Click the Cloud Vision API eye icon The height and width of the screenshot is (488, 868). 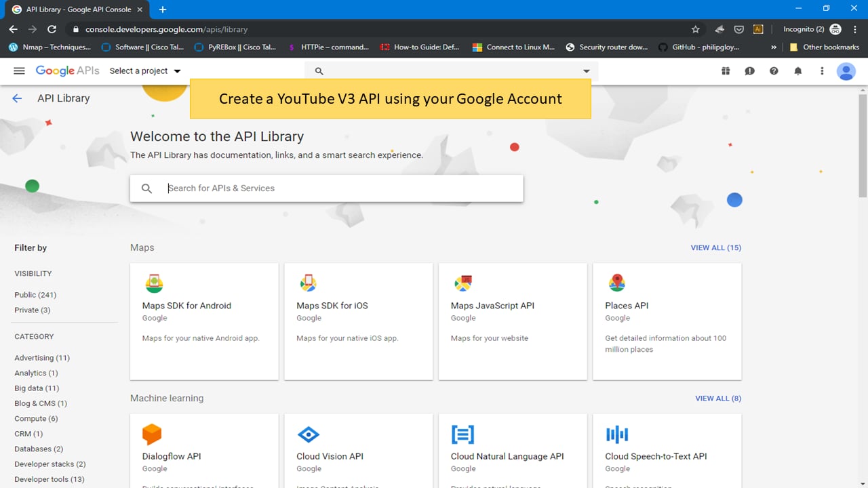point(309,434)
